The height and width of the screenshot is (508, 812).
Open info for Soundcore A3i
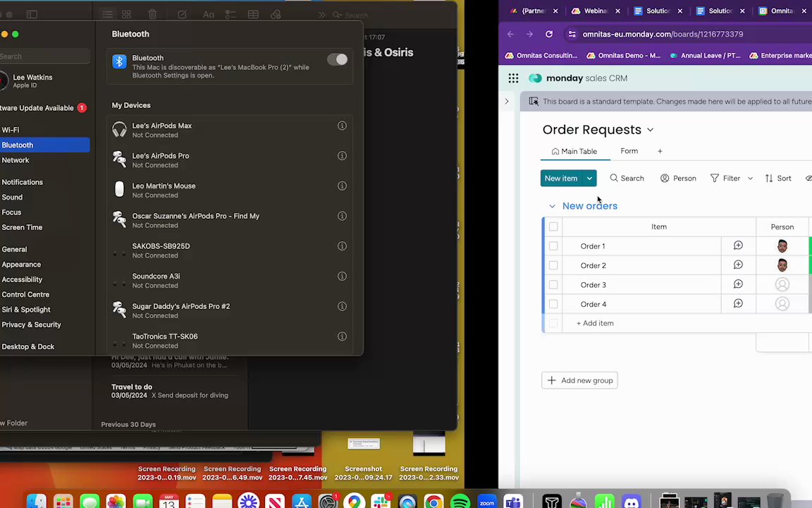(x=342, y=277)
